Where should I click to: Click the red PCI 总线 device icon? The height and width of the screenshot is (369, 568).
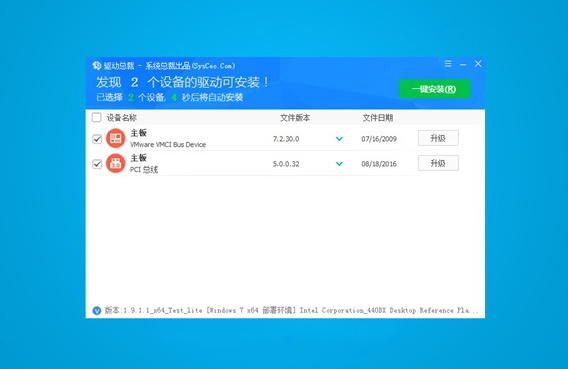pyautogui.click(x=116, y=163)
